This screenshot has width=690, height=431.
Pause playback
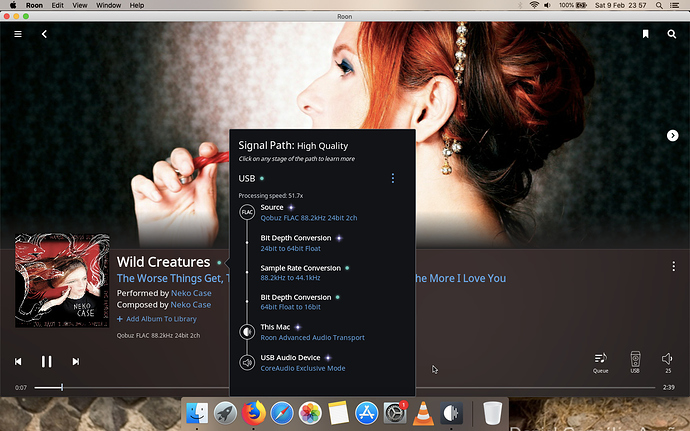point(46,361)
